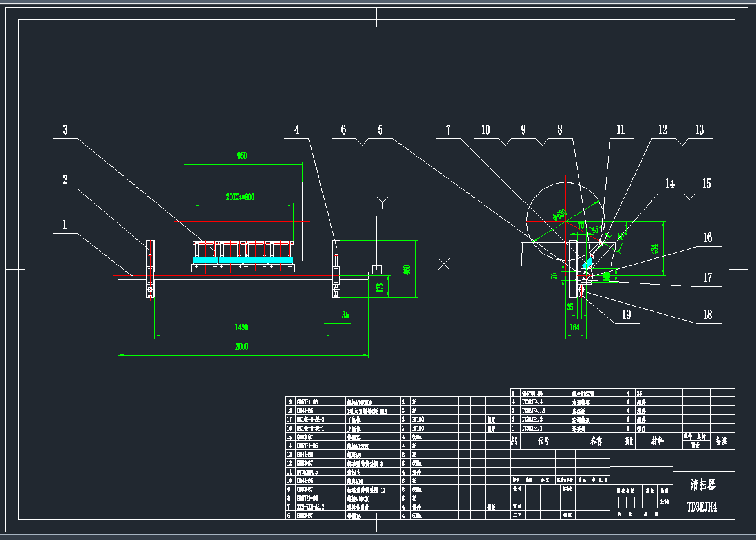Click the small cyan block in right view
The width and height of the screenshot is (756, 540).
pos(590,262)
